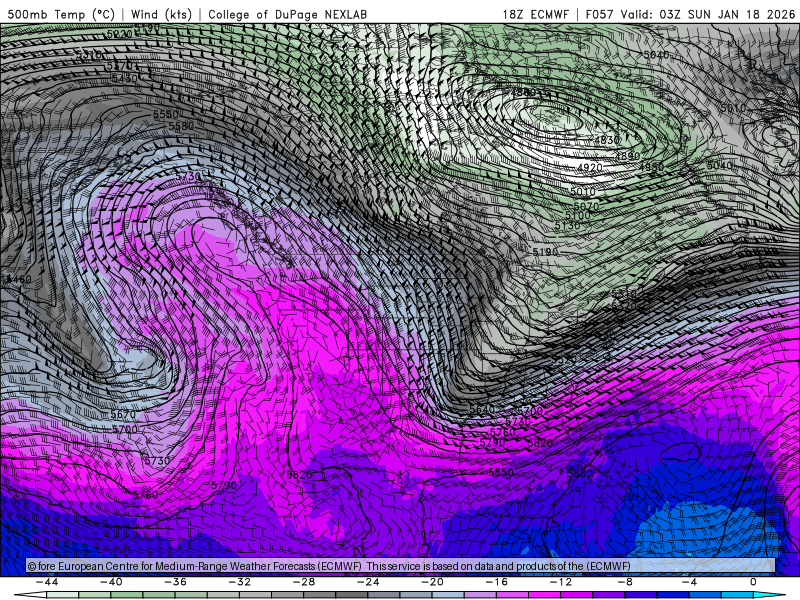Click the '500mb Temp (°C)' title text
Image resolution: width=800 pixels, height=600 pixels.
61,14
